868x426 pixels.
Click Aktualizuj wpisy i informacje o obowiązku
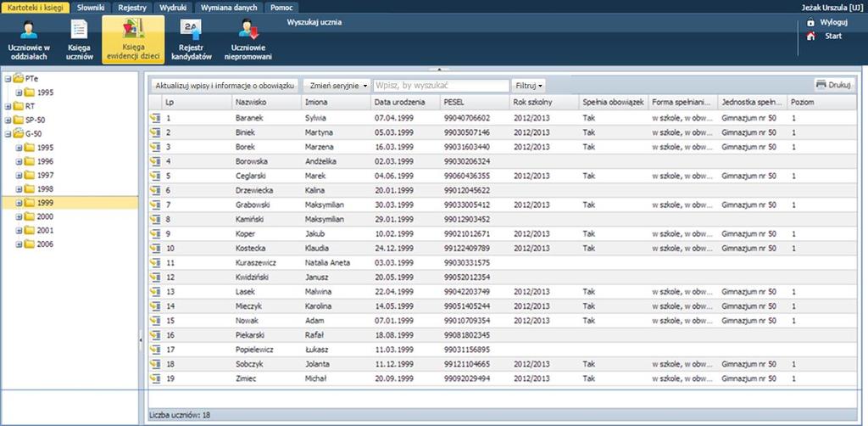[225, 86]
